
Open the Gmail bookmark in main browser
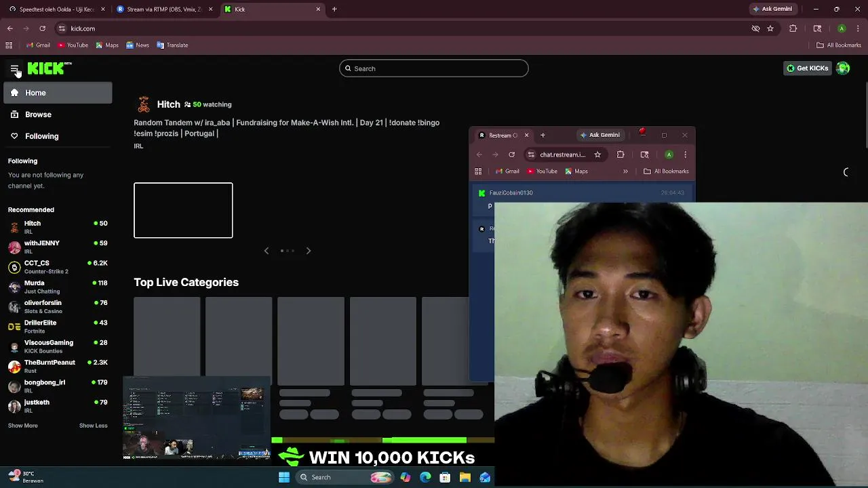tap(38, 45)
